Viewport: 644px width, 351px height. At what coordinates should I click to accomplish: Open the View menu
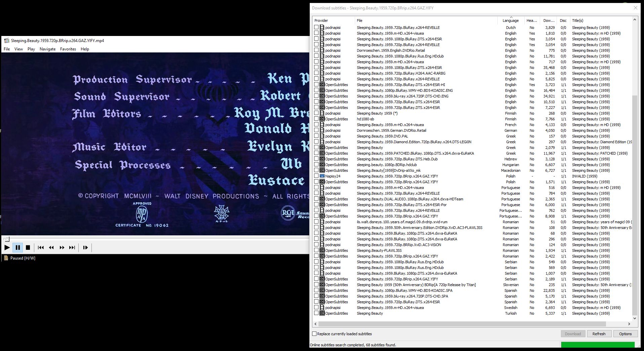18,49
